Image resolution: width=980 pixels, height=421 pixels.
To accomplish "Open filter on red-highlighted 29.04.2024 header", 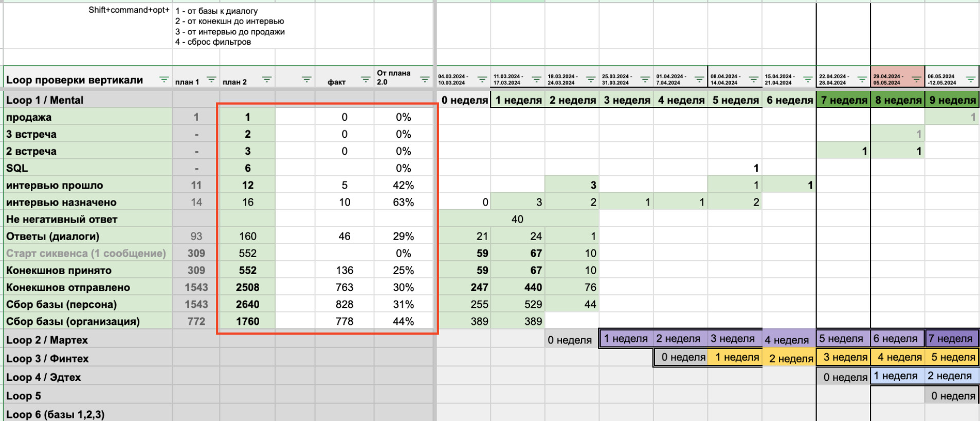I will point(916,80).
